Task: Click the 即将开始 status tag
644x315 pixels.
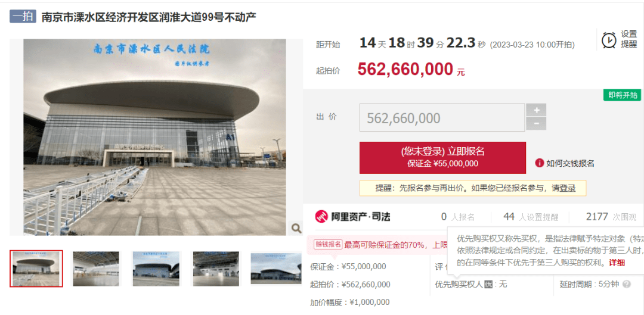Action: tap(622, 95)
